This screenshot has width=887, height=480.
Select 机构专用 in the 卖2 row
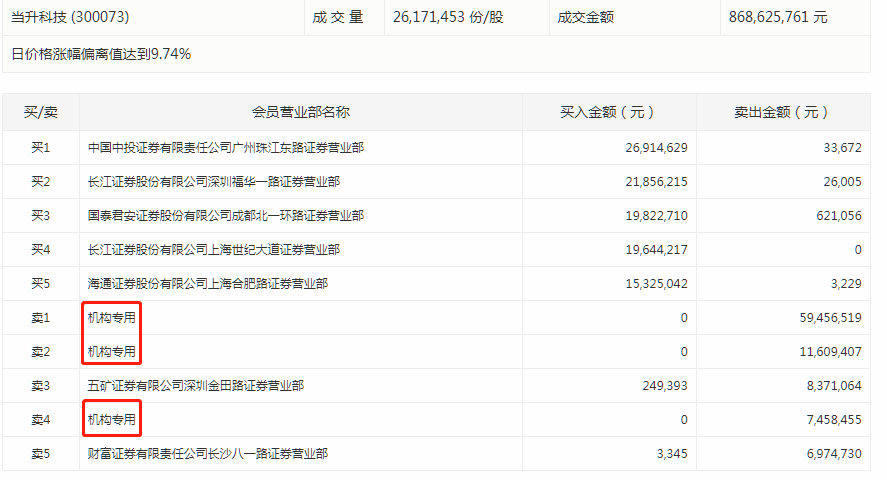pos(112,352)
